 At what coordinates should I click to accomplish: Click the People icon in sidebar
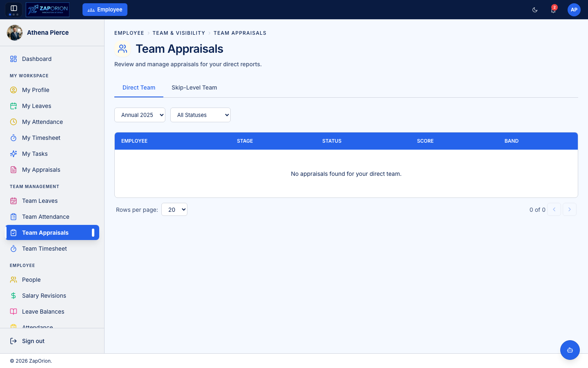[13, 280]
